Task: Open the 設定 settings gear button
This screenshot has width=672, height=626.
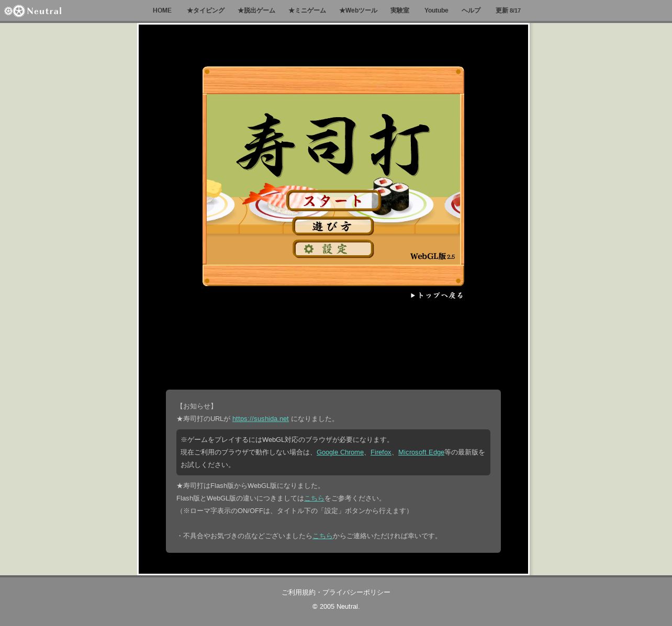Action: pos(333,249)
